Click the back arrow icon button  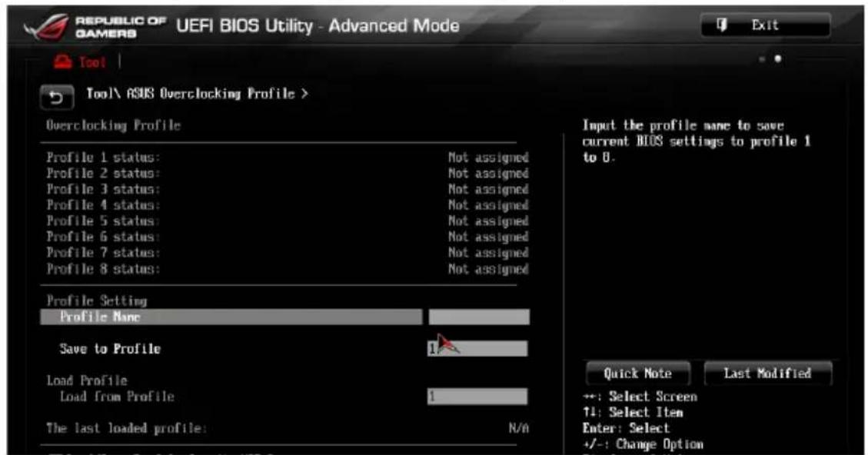click(x=56, y=98)
